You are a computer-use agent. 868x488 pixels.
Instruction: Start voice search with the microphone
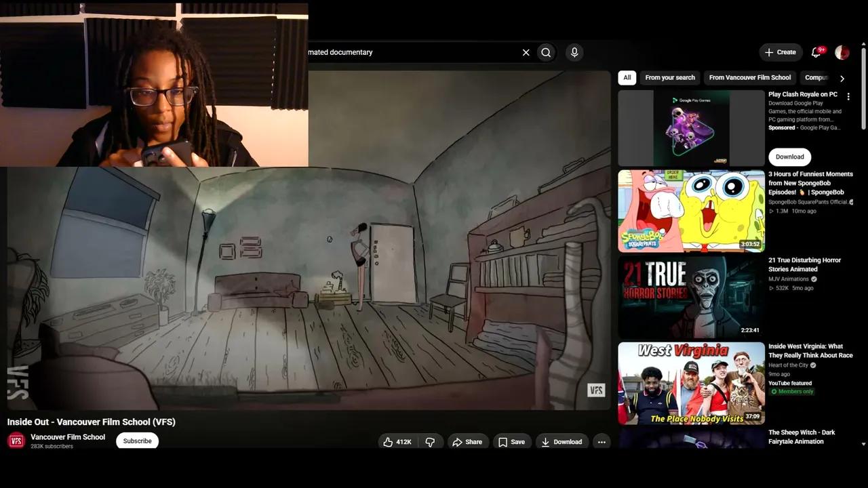coord(574,52)
